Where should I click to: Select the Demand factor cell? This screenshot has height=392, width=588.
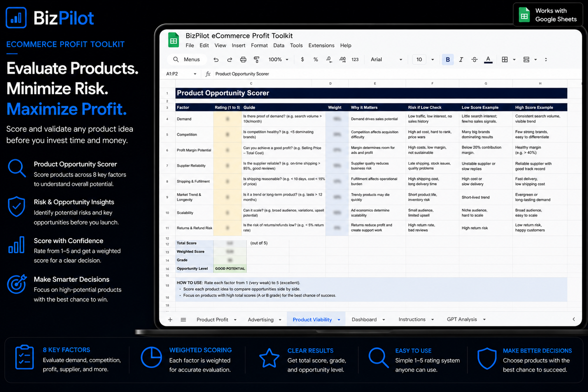194,119
